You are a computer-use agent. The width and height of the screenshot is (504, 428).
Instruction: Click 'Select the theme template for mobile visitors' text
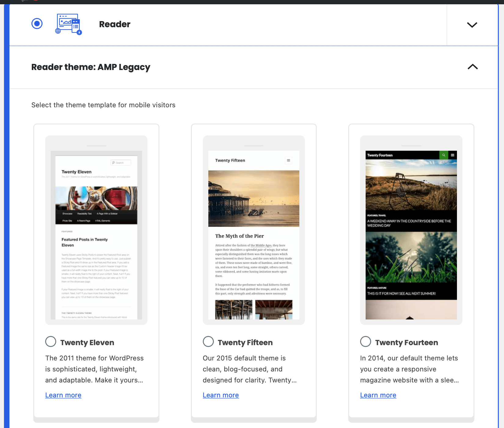(103, 105)
